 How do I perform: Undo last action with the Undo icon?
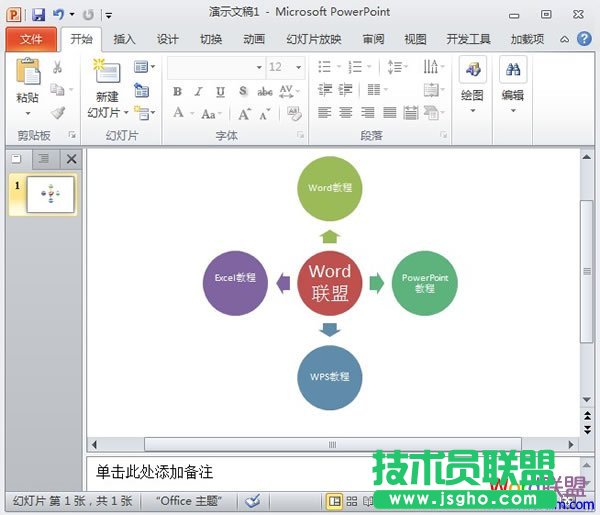coord(58,15)
